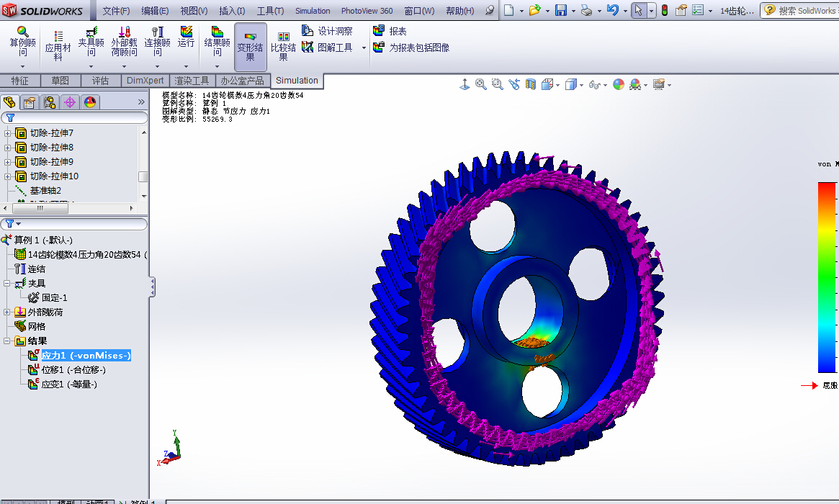The height and width of the screenshot is (504, 839).
Task: Expand the 外部载荷 tree node
Action: tap(7, 312)
